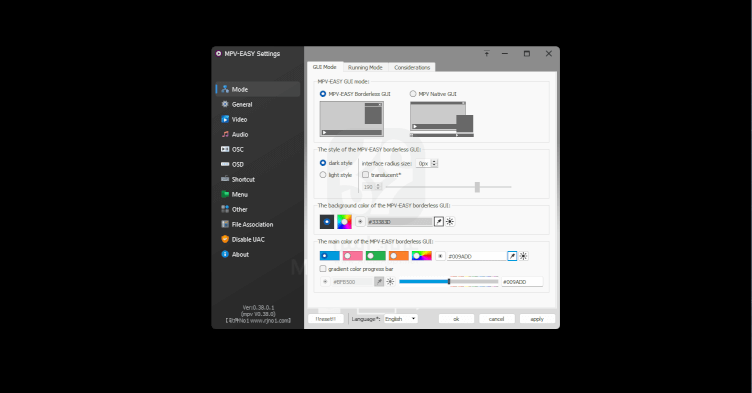Viewport: 752px width, 393px height.
Task: Switch to the Running Mode tab
Action: click(365, 68)
